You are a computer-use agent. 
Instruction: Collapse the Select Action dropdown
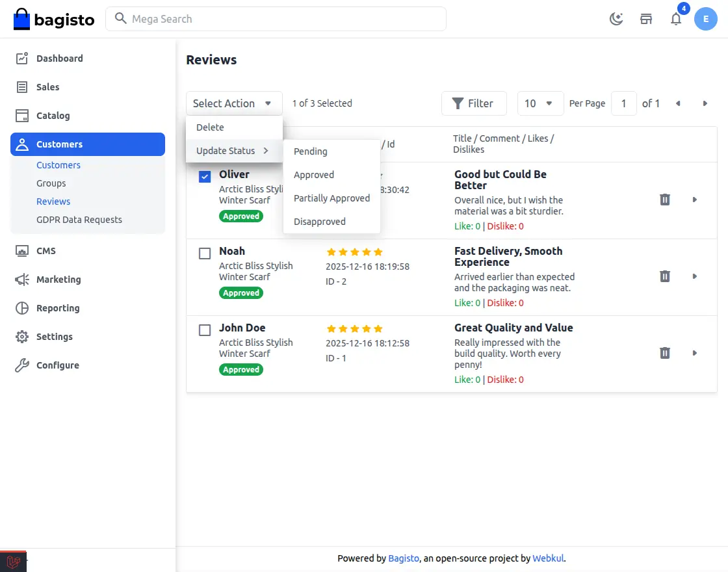(x=233, y=103)
